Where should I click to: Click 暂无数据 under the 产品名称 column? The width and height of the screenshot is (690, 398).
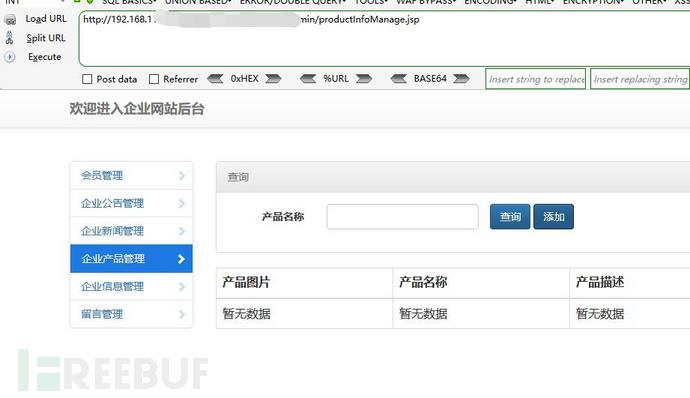(x=423, y=314)
